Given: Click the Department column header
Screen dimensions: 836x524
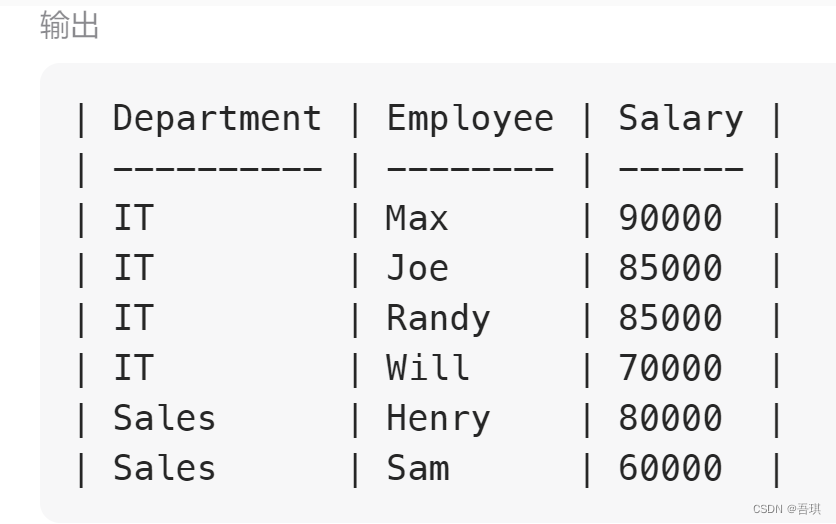Looking at the screenshot, I should 217,118.
